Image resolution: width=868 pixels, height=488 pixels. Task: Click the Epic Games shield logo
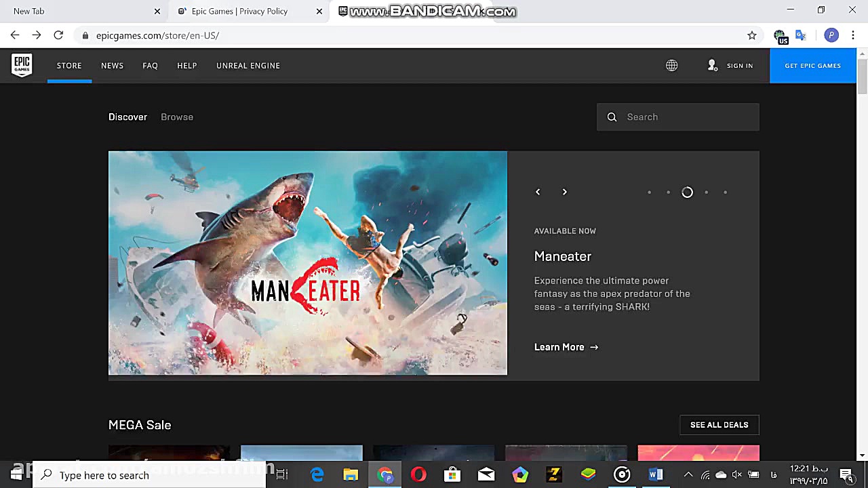pos(22,66)
